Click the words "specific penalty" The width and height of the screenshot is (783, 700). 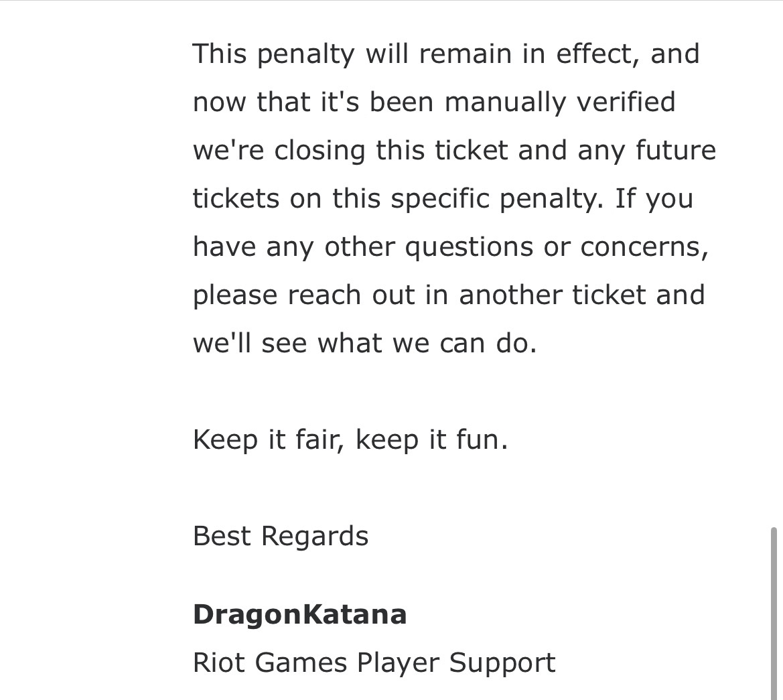[x=492, y=199]
